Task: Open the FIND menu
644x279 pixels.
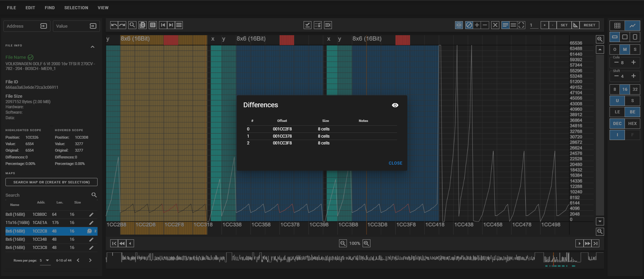Action: (x=50, y=8)
